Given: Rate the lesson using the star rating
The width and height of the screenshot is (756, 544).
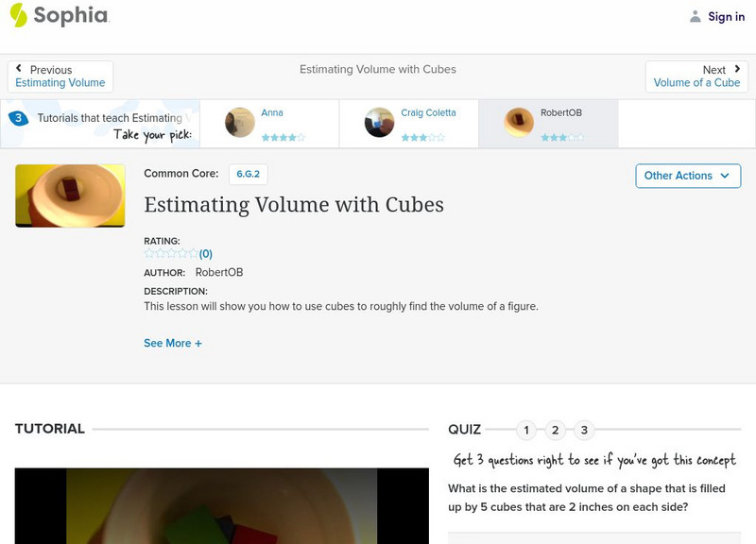Looking at the screenshot, I should coord(171,253).
